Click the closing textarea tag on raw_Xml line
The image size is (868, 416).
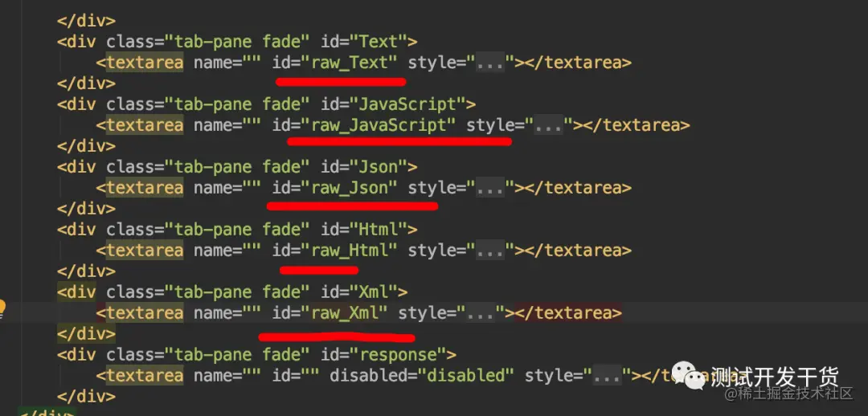[x=568, y=313]
